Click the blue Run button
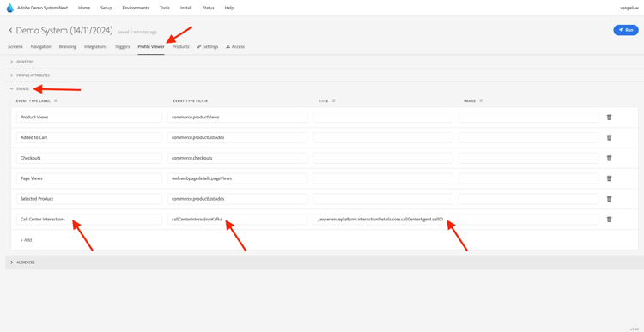This screenshot has height=332, width=644. (x=626, y=30)
